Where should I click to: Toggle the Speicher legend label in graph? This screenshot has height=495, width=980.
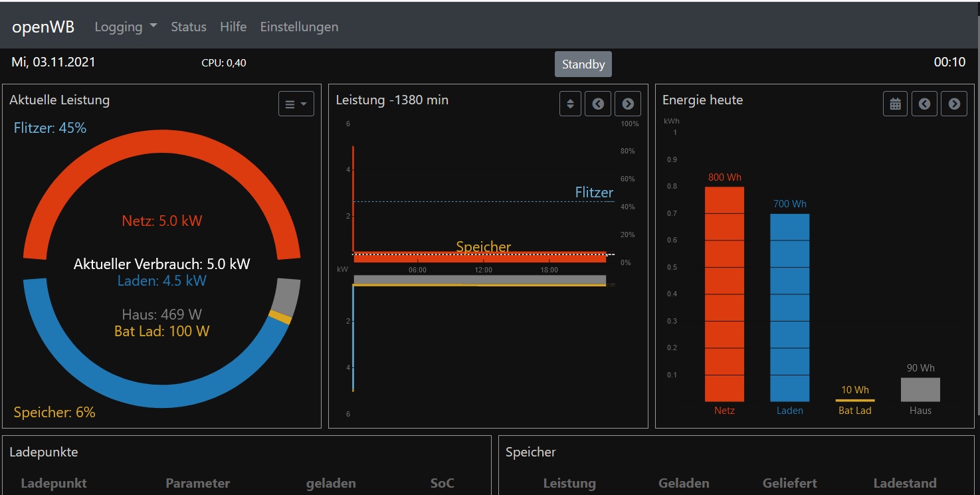click(x=483, y=247)
